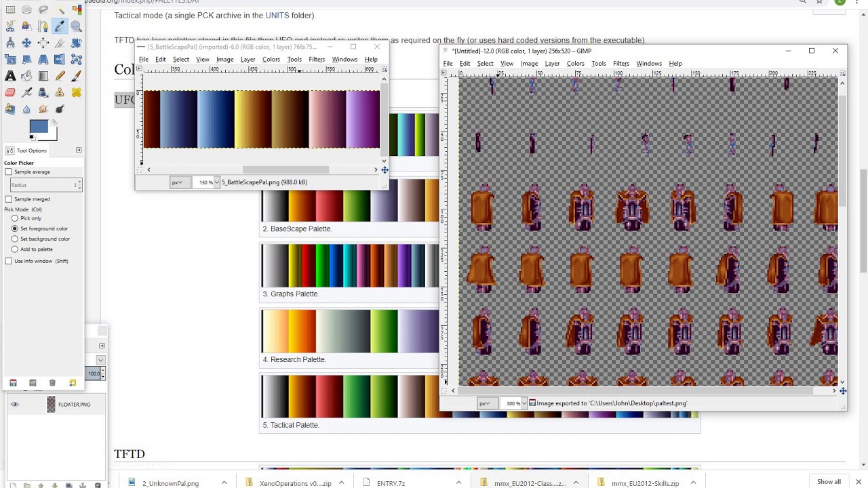Click Show all downloads button

point(829,482)
